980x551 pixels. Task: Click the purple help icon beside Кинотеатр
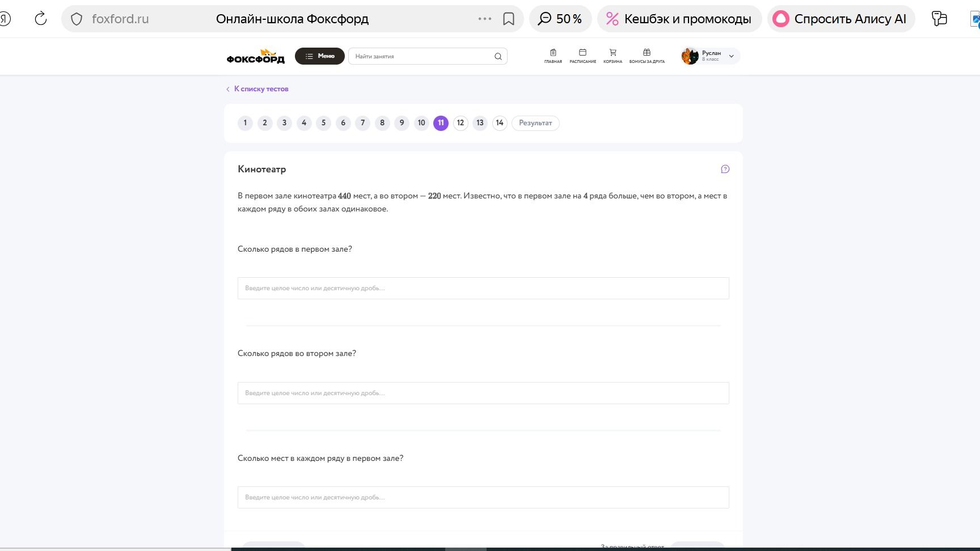725,169
